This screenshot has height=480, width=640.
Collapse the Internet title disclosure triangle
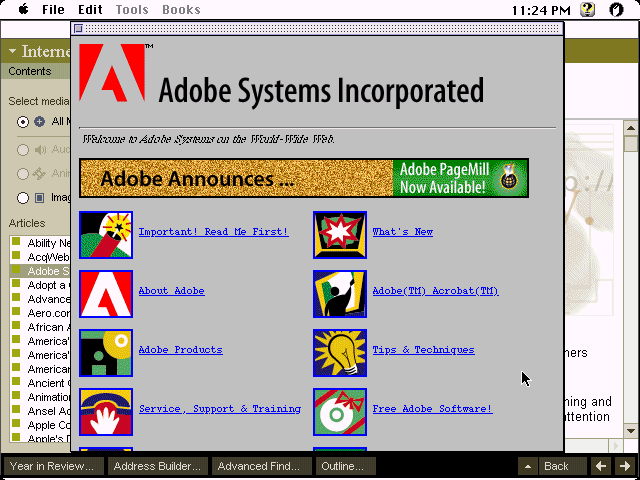click(x=12, y=51)
